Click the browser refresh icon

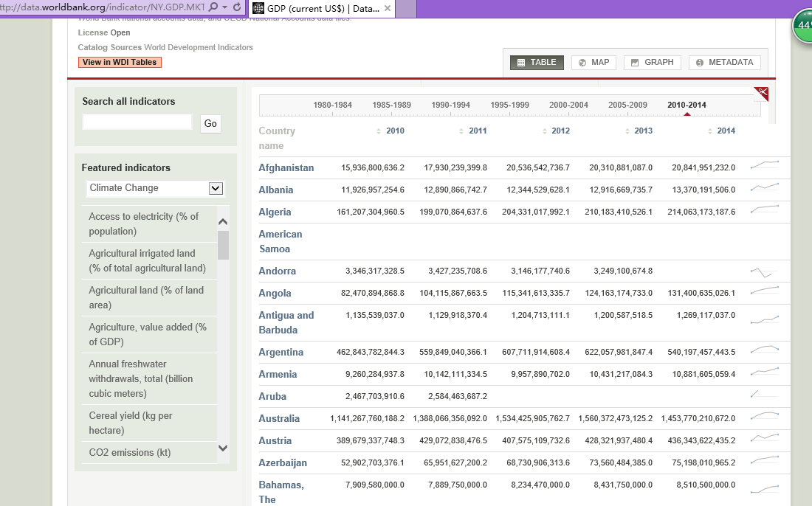[237, 7]
